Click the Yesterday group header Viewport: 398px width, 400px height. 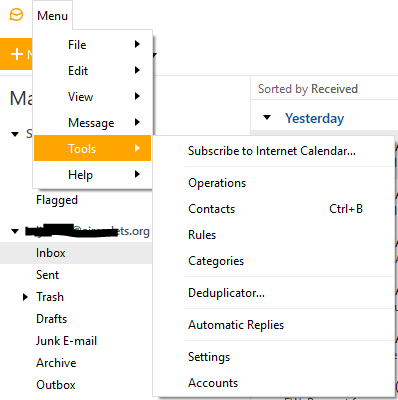314,118
